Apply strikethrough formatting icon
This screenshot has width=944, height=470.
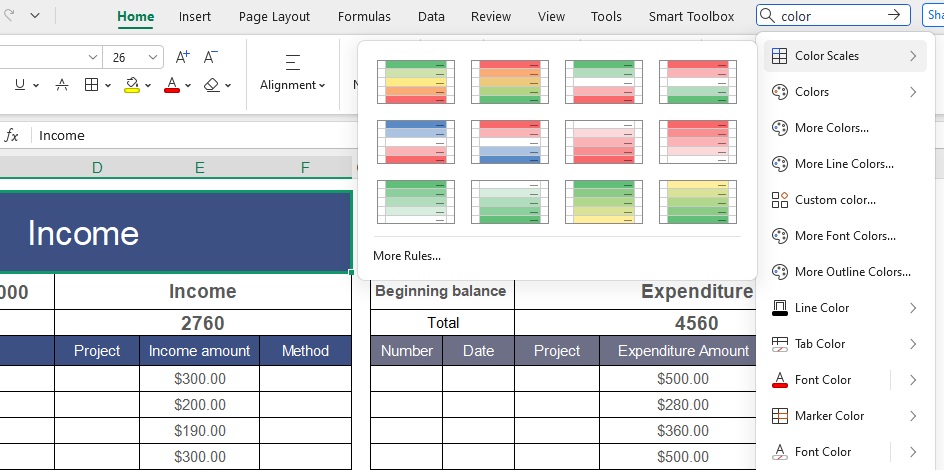point(61,85)
